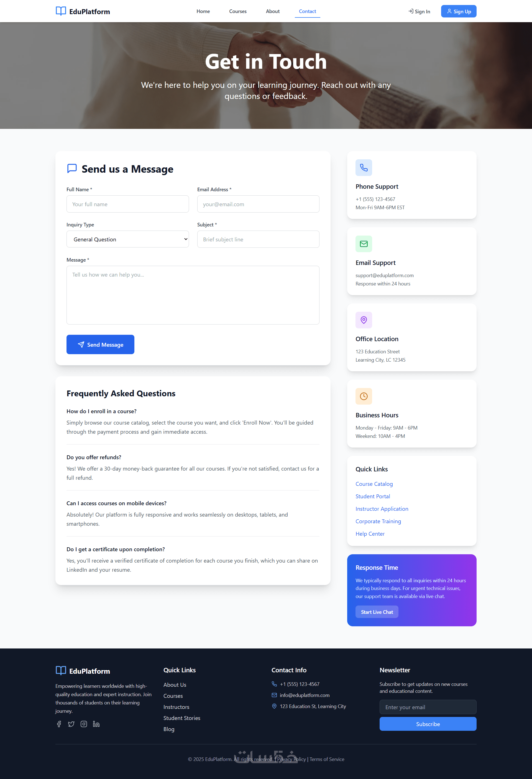Click the newsletter email input field

point(428,707)
